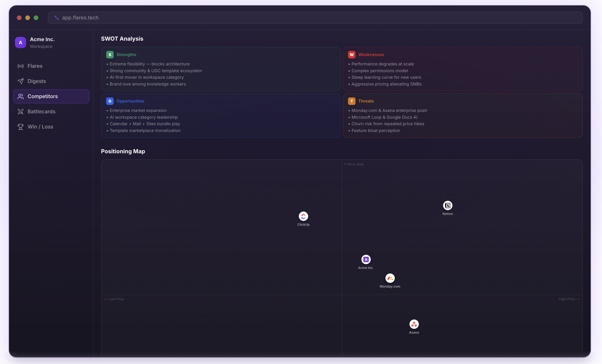The image size is (602, 364).
Task: Select the ClickUp marker on positioning map
Action: pyautogui.click(x=303, y=216)
